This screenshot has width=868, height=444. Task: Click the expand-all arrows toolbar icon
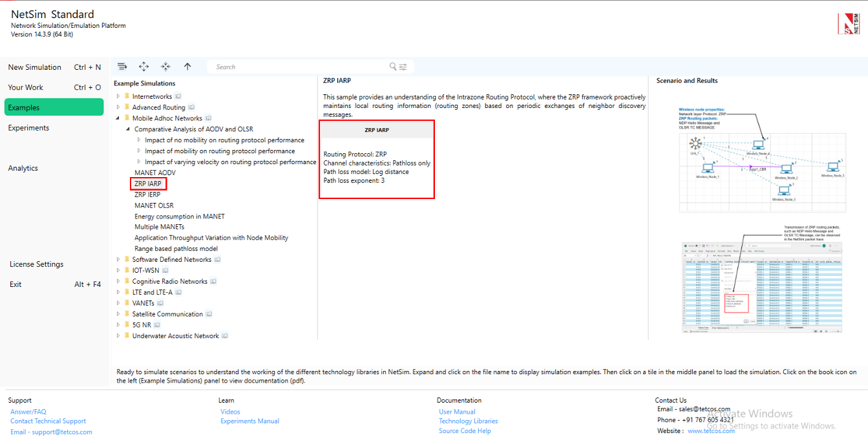[143, 67]
